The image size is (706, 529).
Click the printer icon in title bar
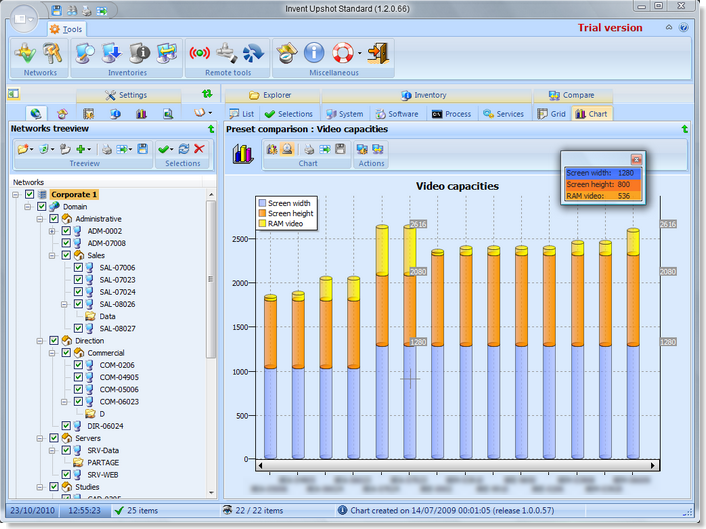pos(86,10)
